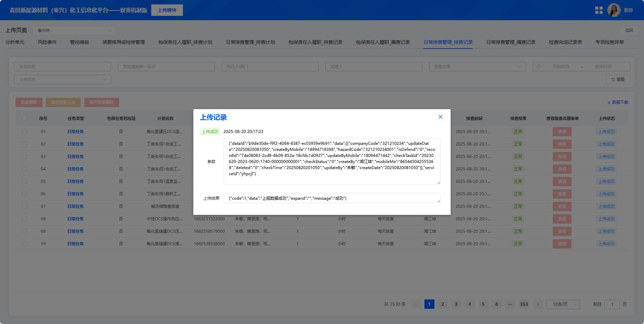Viewport: 644px width, 324px height.
Task: Click 上传成功 status tag in row 10
Action: coord(606,243)
